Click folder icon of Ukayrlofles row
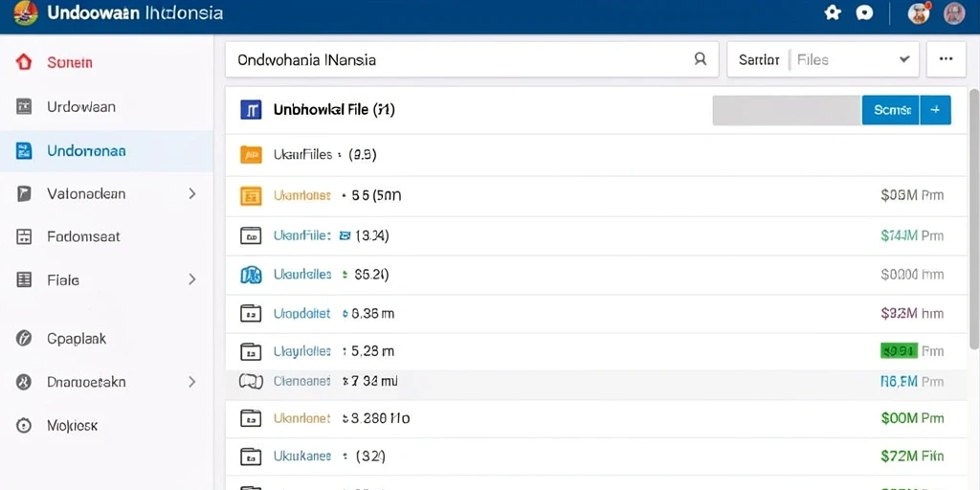 250,352
